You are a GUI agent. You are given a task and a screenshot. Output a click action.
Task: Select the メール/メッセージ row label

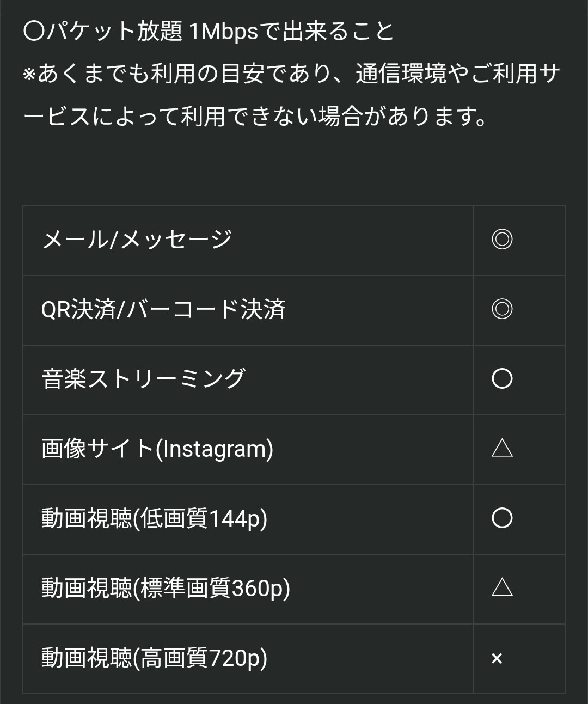(x=137, y=240)
